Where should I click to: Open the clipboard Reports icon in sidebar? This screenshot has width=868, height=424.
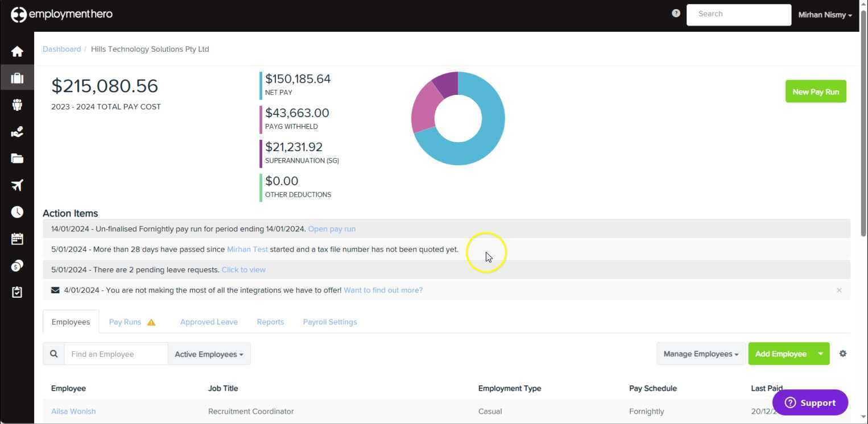coord(17,292)
